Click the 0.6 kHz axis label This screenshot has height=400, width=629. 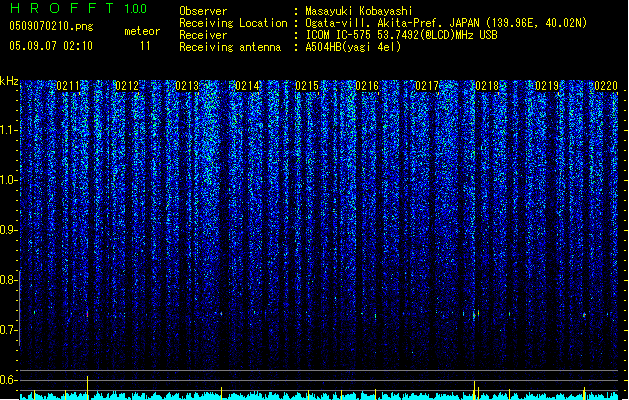(8, 380)
